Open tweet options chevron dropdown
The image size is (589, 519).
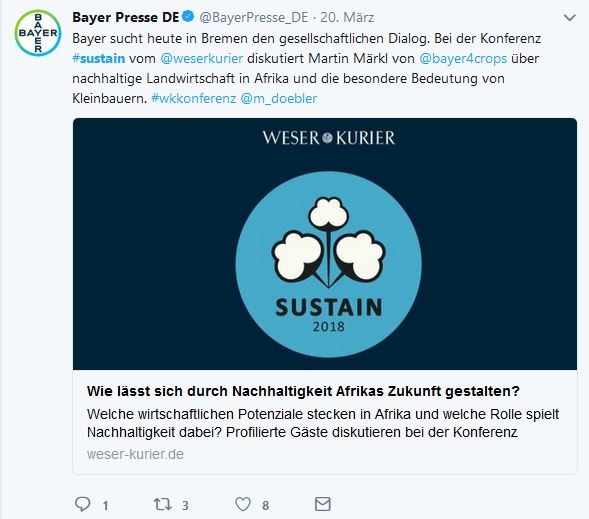(570, 18)
